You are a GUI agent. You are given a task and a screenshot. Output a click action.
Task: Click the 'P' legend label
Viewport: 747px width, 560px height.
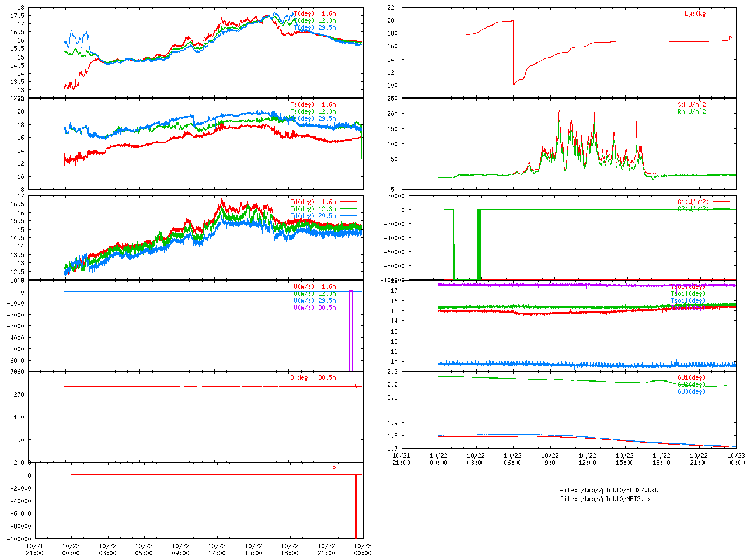coord(334,468)
